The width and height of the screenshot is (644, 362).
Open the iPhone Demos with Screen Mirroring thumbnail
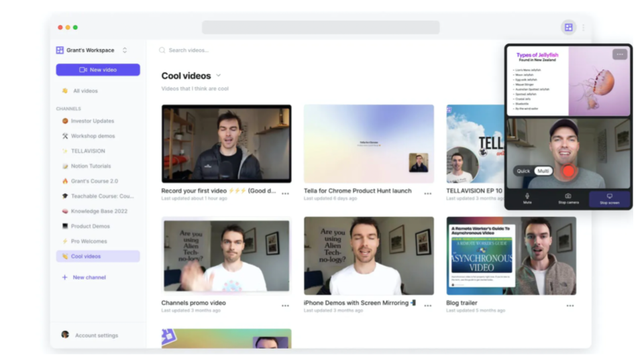(x=369, y=256)
